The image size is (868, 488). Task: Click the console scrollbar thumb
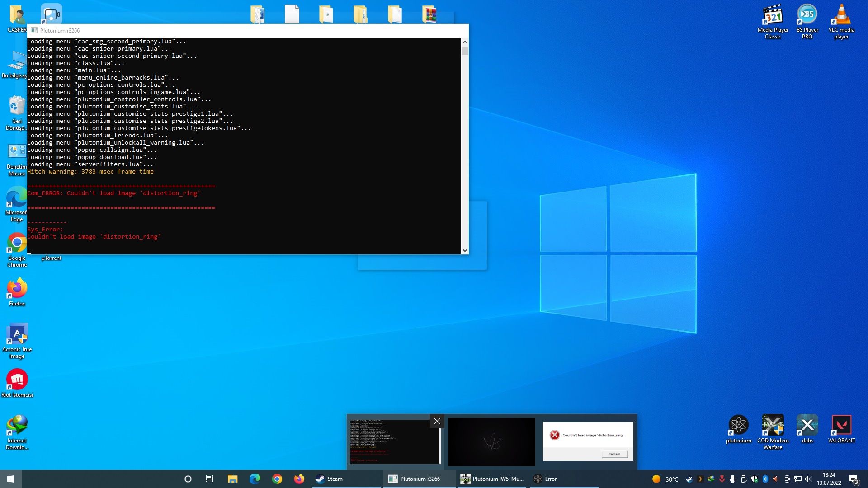coord(465,51)
